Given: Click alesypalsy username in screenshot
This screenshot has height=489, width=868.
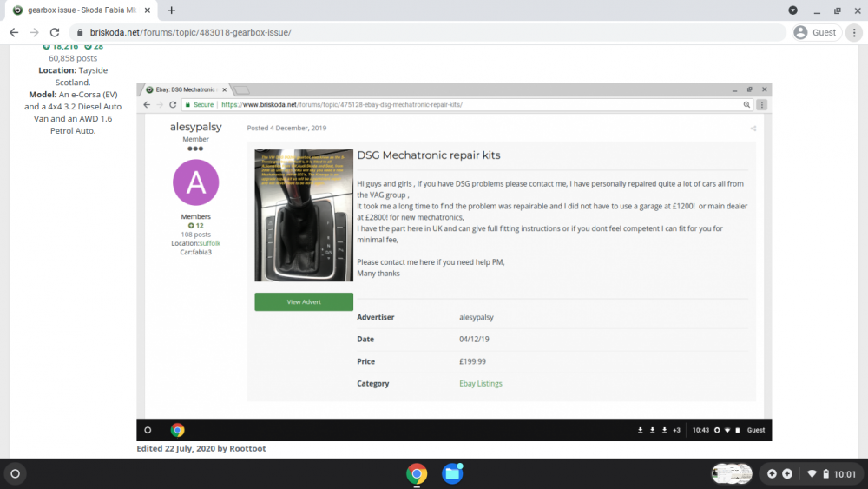Looking at the screenshot, I should 196,127.
